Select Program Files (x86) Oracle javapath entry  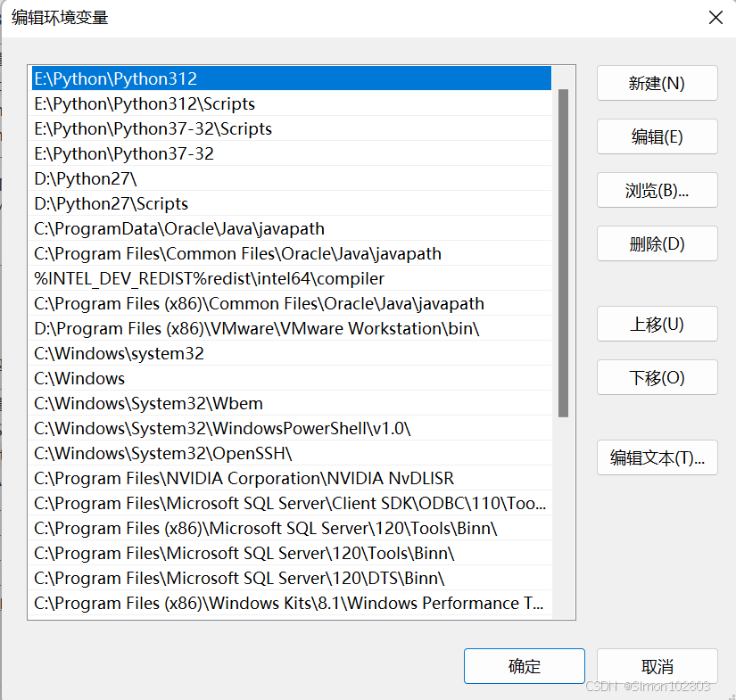(x=292, y=303)
